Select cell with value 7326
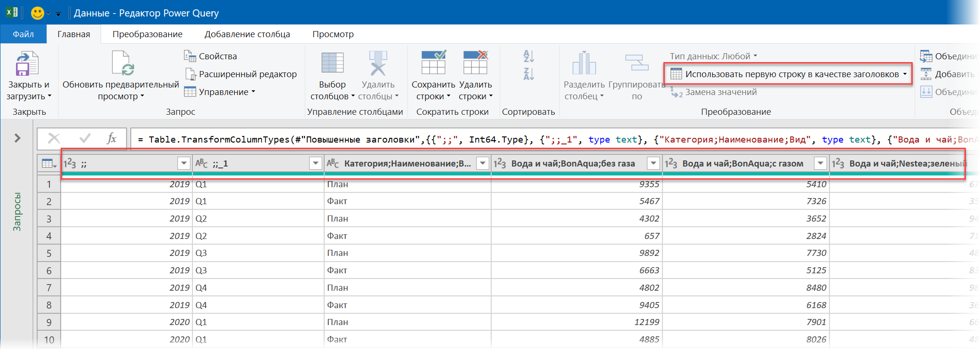The height and width of the screenshot is (350, 980). tap(746, 201)
